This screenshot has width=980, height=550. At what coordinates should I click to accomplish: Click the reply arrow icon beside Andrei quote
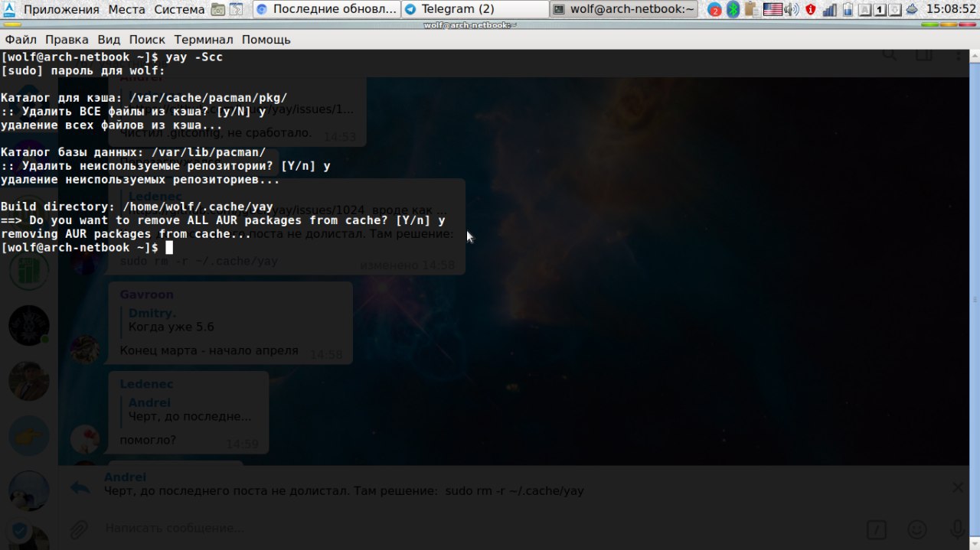(80, 487)
